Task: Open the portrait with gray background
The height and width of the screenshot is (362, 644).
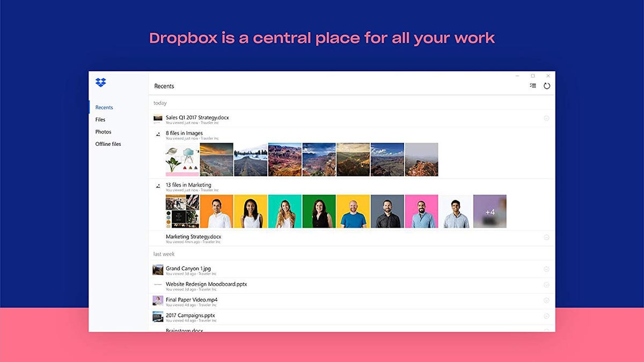Action: coord(387,211)
